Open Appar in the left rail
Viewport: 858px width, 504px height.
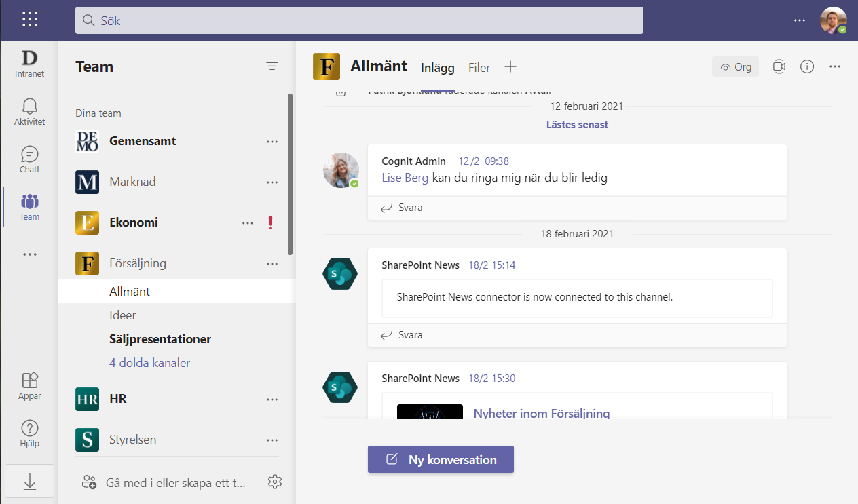pyautogui.click(x=30, y=386)
